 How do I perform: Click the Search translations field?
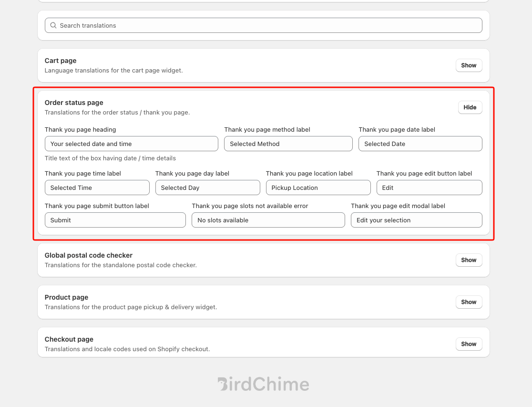coord(263,25)
